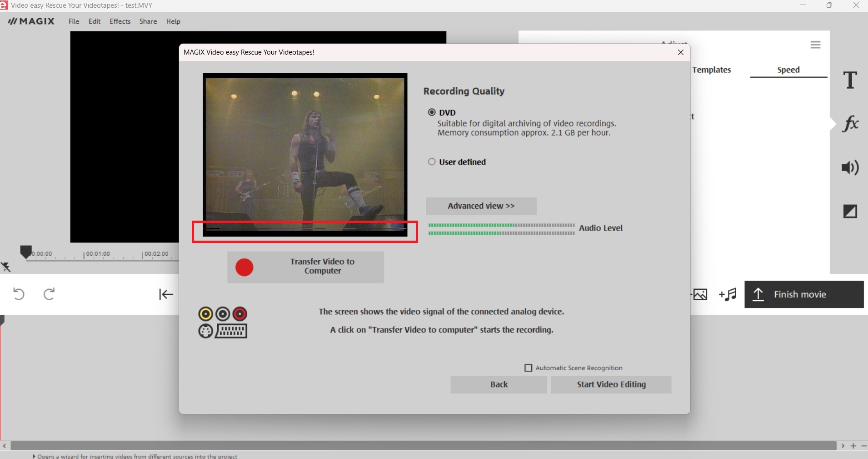The height and width of the screenshot is (459, 868).
Task: Add music to the project
Action: 728,294
